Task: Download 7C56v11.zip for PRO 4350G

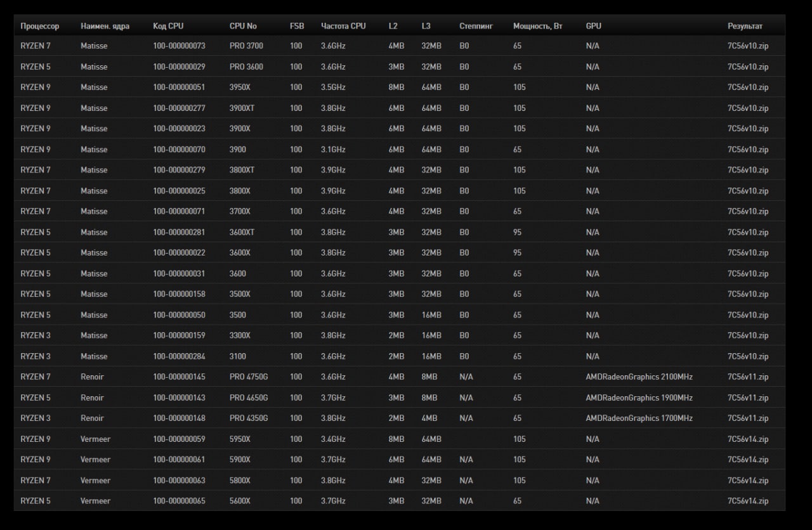Action: (x=748, y=418)
